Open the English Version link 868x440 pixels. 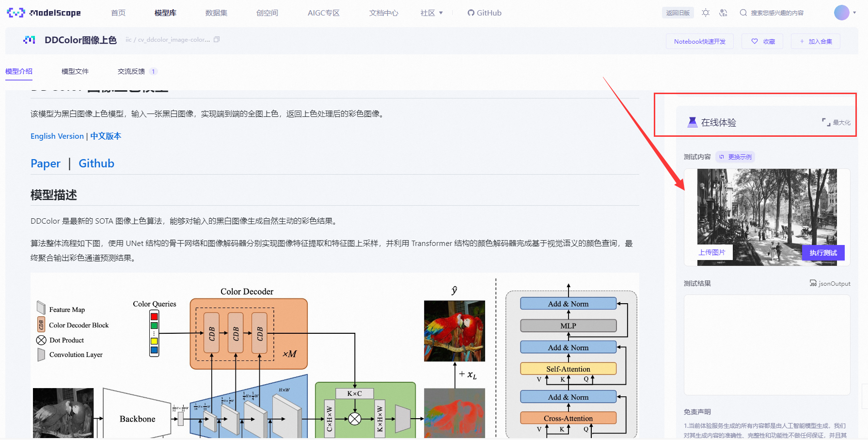57,136
